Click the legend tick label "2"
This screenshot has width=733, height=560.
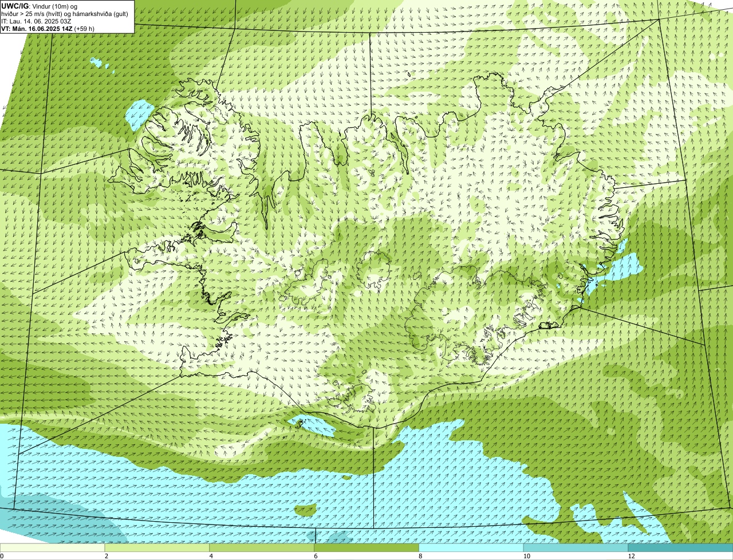click(106, 556)
